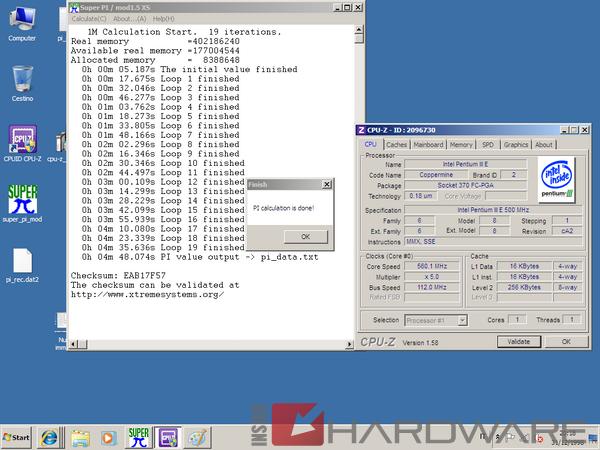Switch to the Graphics tab in CPU-Z
This screenshot has width=600, height=450.
[515, 145]
